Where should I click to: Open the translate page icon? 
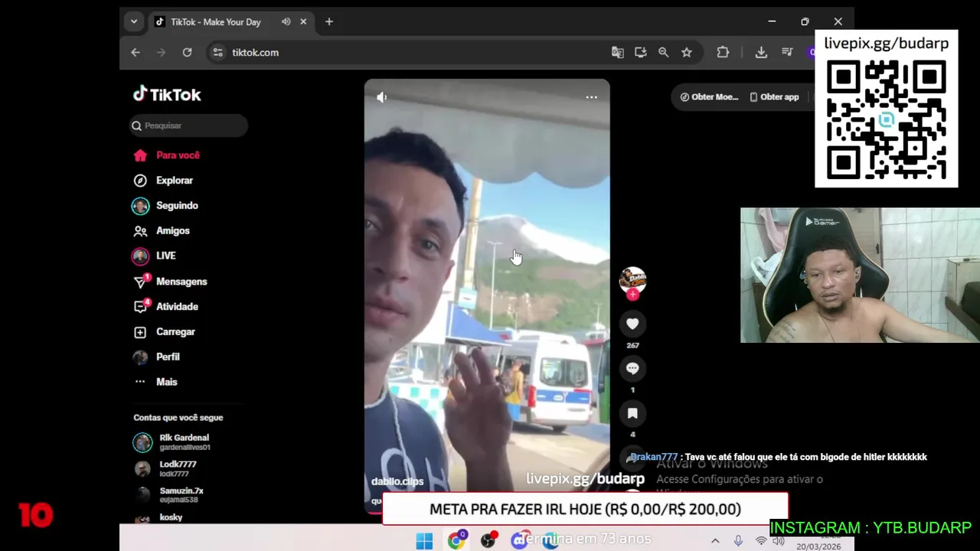click(x=618, y=52)
